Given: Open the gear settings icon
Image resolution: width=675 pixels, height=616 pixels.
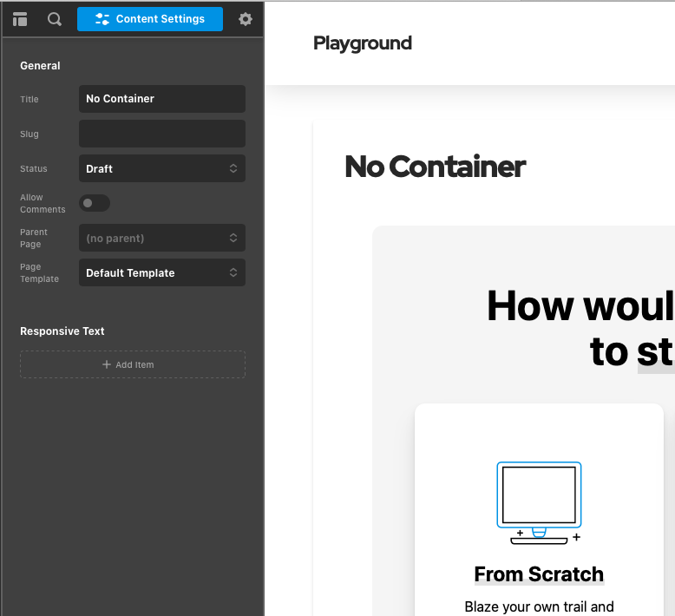Looking at the screenshot, I should pos(246,19).
